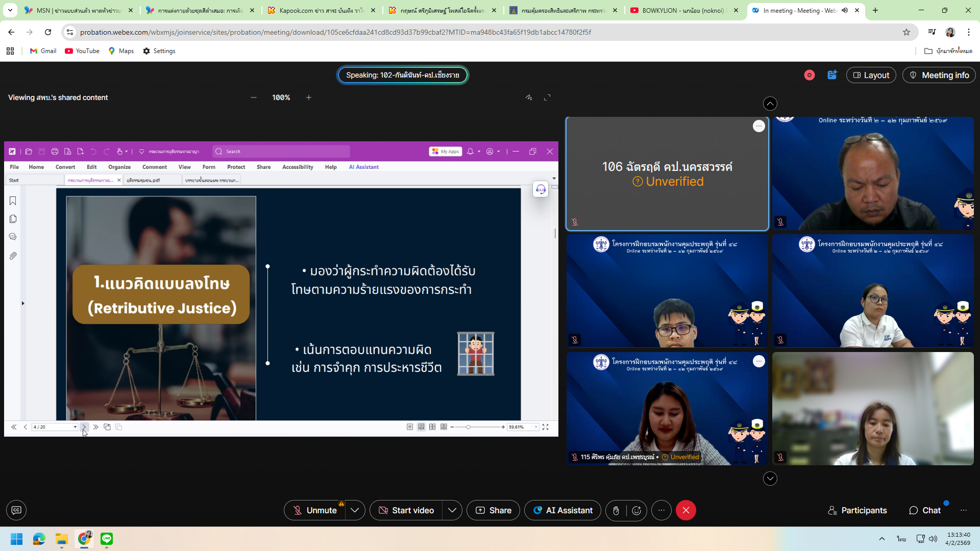The height and width of the screenshot is (551, 980).
Task: Click the 106 participant video tile
Action: click(667, 173)
